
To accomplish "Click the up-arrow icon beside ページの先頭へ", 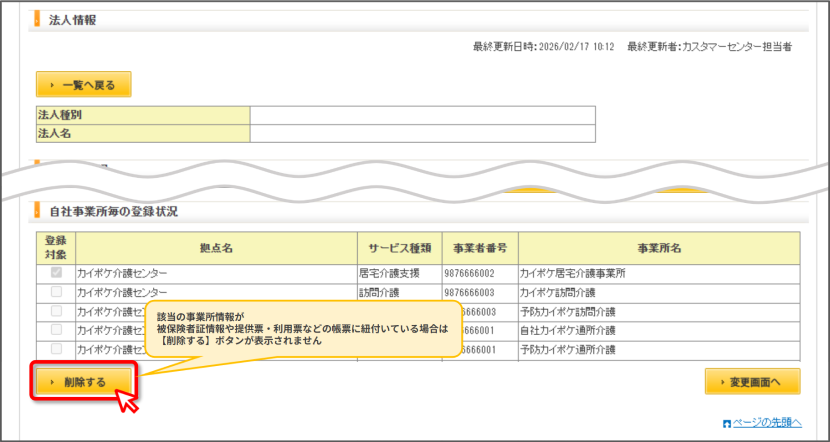I will (727, 423).
